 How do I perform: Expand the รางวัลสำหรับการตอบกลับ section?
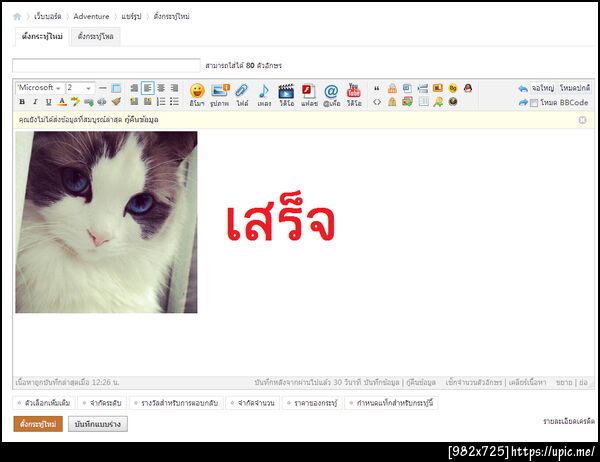[176, 403]
